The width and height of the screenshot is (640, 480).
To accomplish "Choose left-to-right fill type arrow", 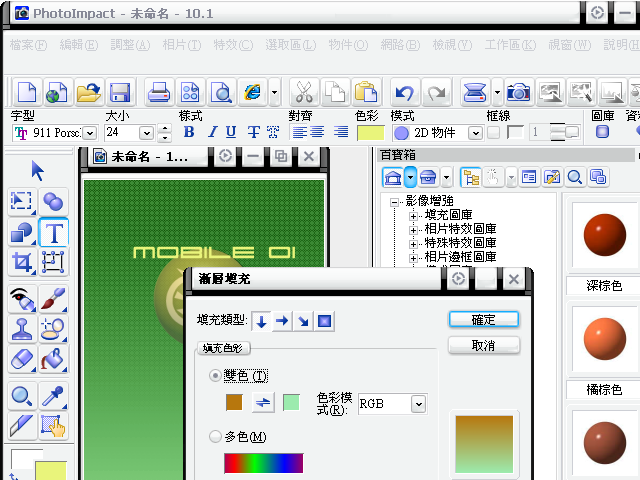I will pos(282,321).
